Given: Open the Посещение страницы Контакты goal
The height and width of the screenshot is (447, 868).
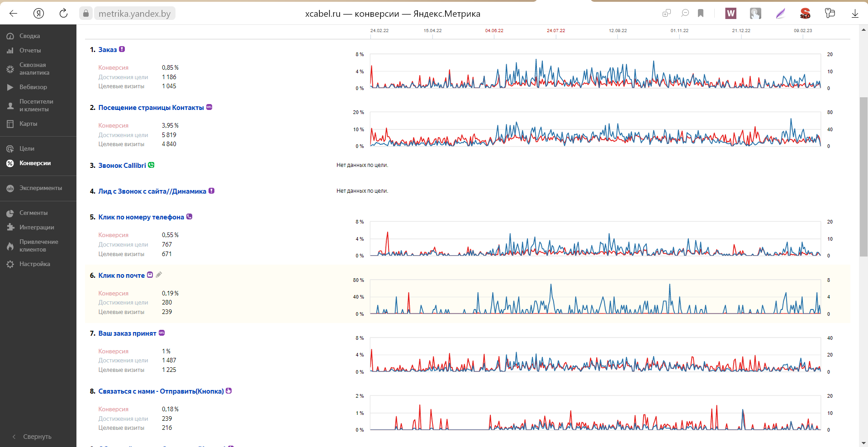Looking at the screenshot, I should point(151,108).
